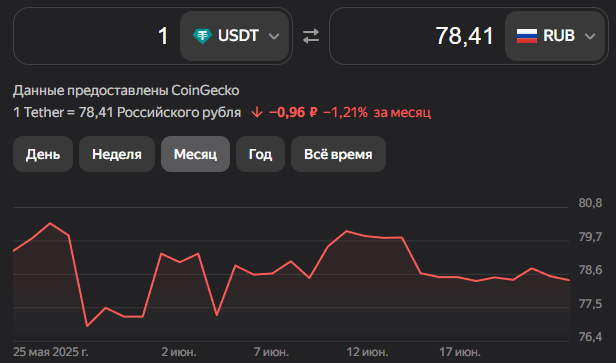Click the Tether USDT logo icon
The width and height of the screenshot is (616, 363).
coord(202,36)
